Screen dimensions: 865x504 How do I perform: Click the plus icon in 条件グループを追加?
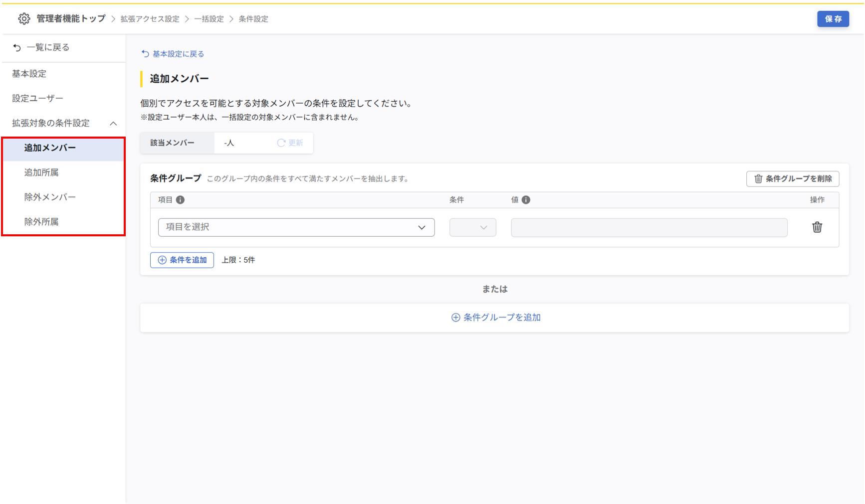[455, 318]
